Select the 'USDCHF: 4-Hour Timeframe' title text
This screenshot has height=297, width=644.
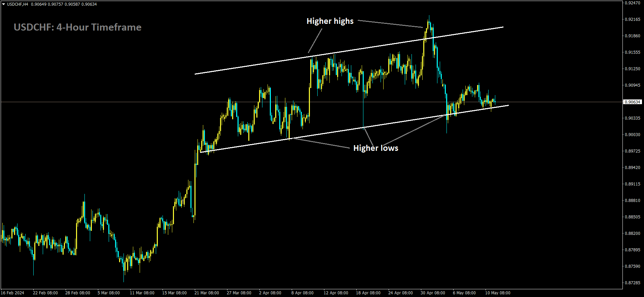click(x=78, y=27)
